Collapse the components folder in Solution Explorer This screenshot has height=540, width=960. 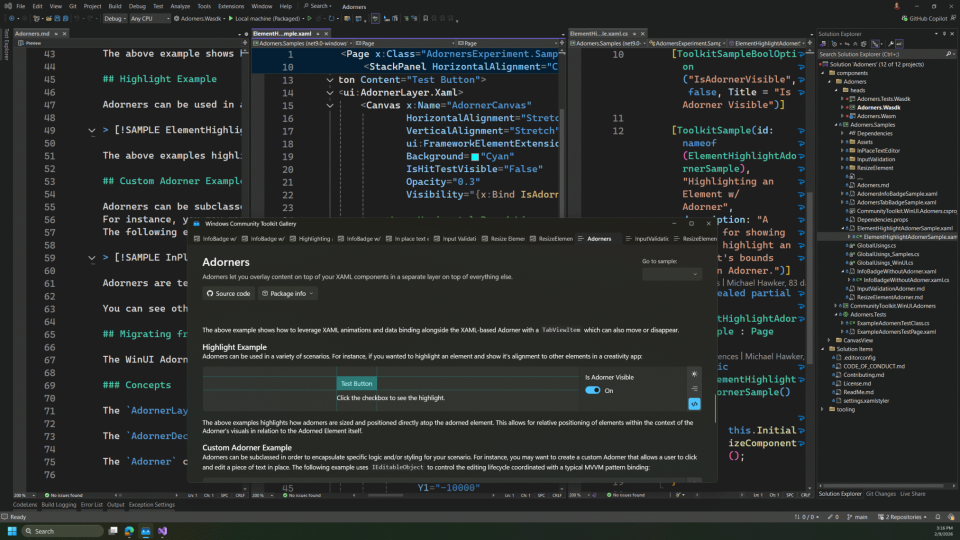pyautogui.click(x=823, y=73)
